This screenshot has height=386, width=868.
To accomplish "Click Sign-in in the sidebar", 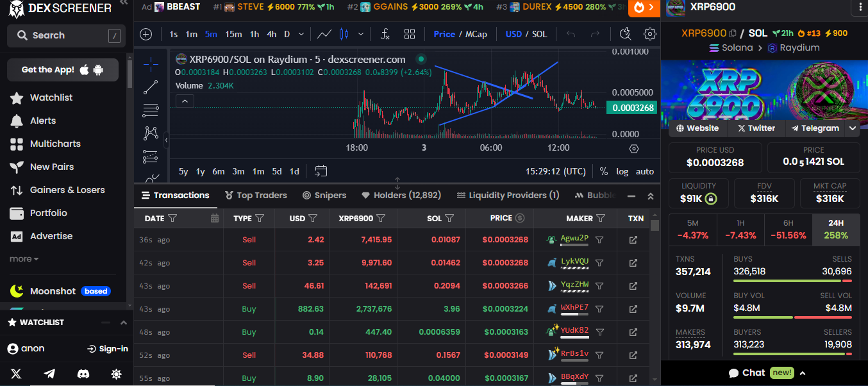I will point(108,349).
